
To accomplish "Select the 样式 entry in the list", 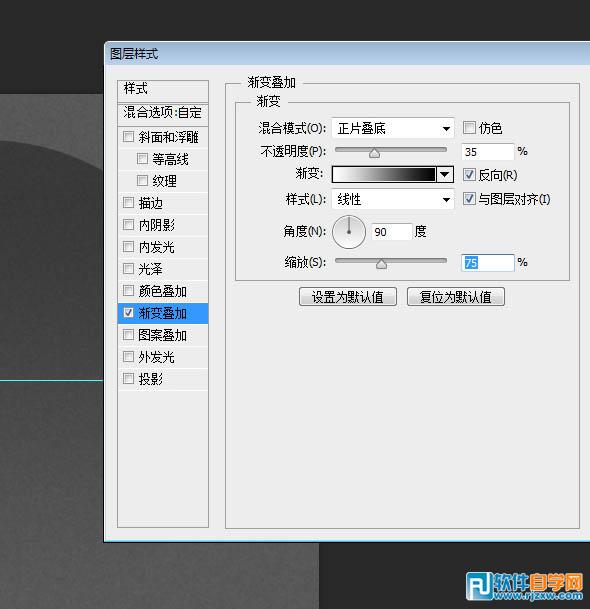I will [x=163, y=90].
